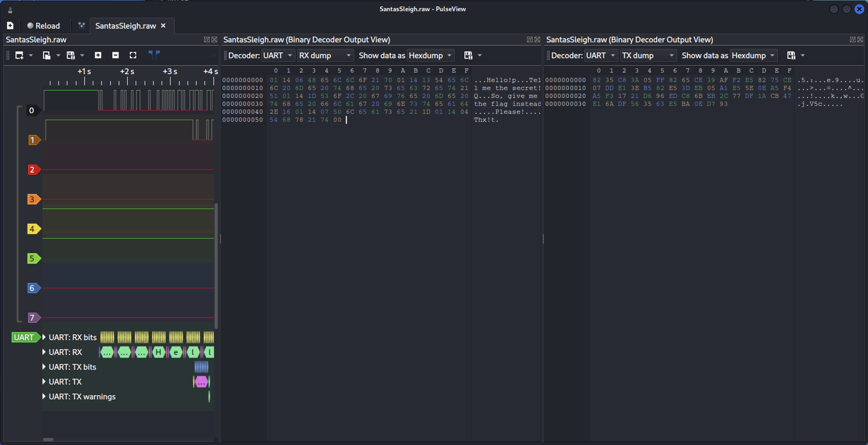This screenshot has height=445, width=868.
Task: Select channel 2 red label
Action: coord(34,169)
